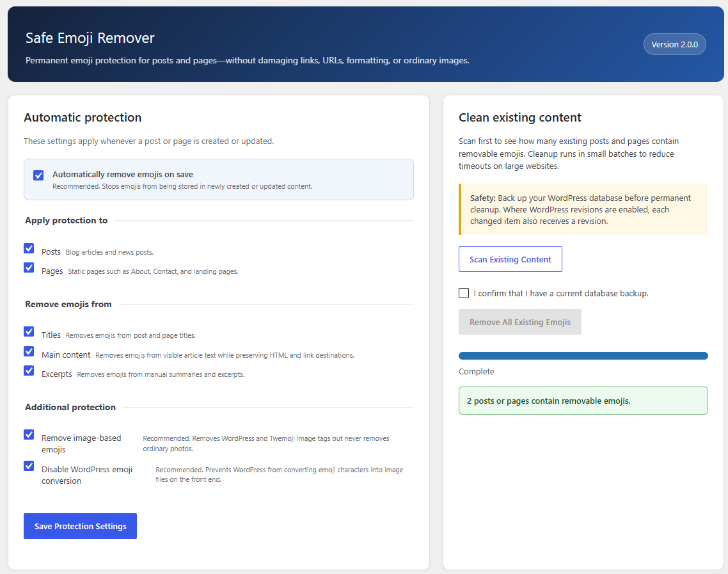Click Scan Existing Content button
The image size is (728, 574).
click(x=510, y=259)
